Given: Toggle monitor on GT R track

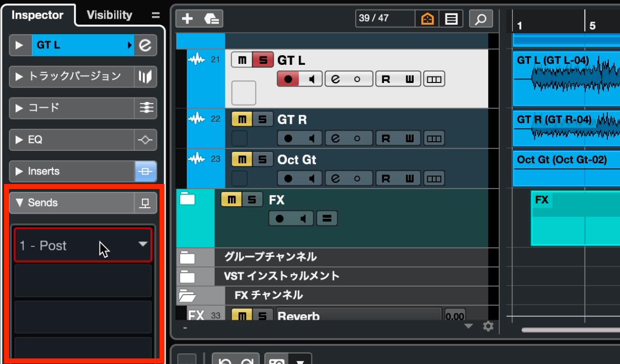Looking at the screenshot, I should click(x=312, y=138).
